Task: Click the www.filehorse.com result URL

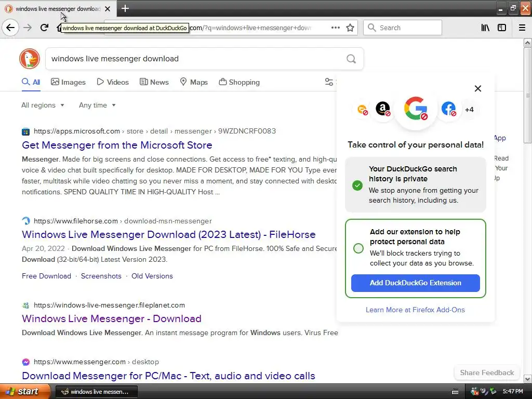Action: [123, 221]
